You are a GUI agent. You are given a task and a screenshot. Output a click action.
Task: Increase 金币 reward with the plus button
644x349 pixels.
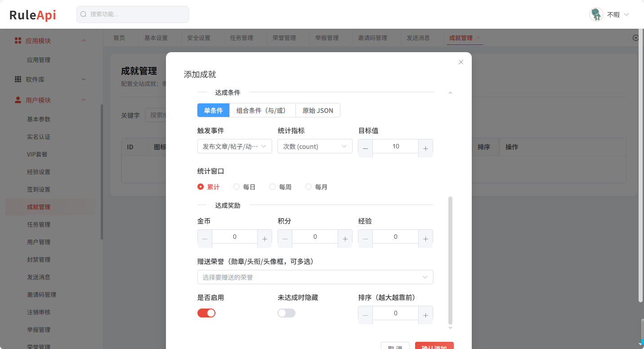[264, 239]
